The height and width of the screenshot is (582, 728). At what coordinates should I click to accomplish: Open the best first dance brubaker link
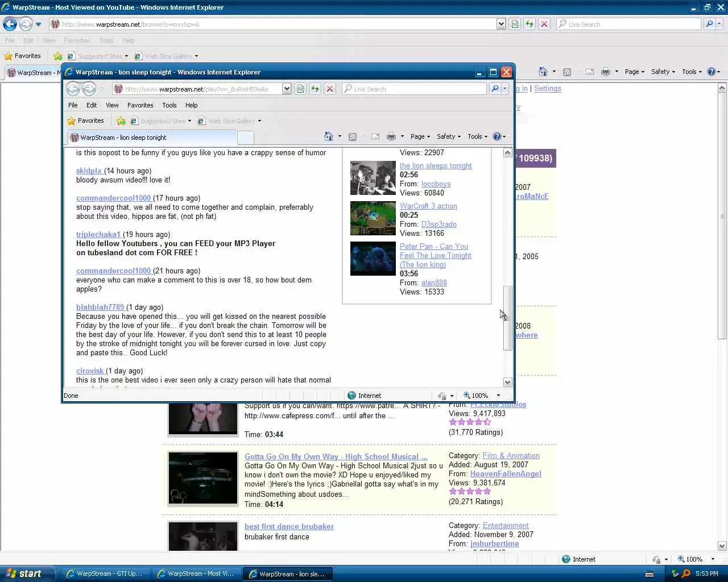click(x=289, y=526)
